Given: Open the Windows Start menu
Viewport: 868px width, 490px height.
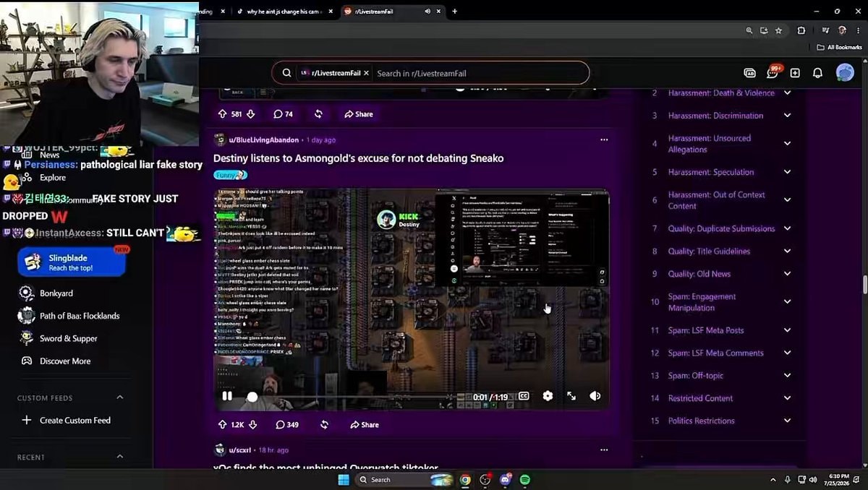Looking at the screenshot, I should [x=344, y=479].
